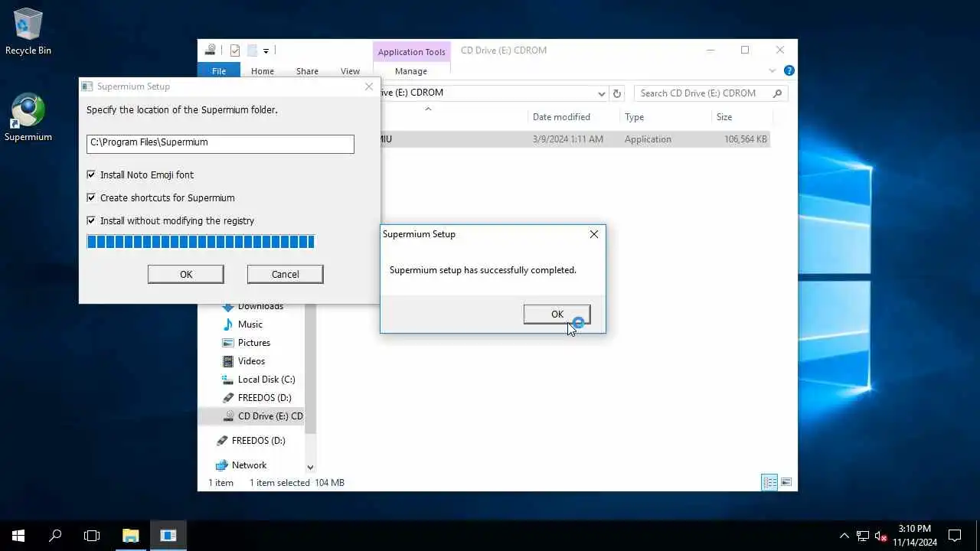Select Local Disk (C:) in navigation pane
This screenshot has height=551, width=980.
pos(266,380)
